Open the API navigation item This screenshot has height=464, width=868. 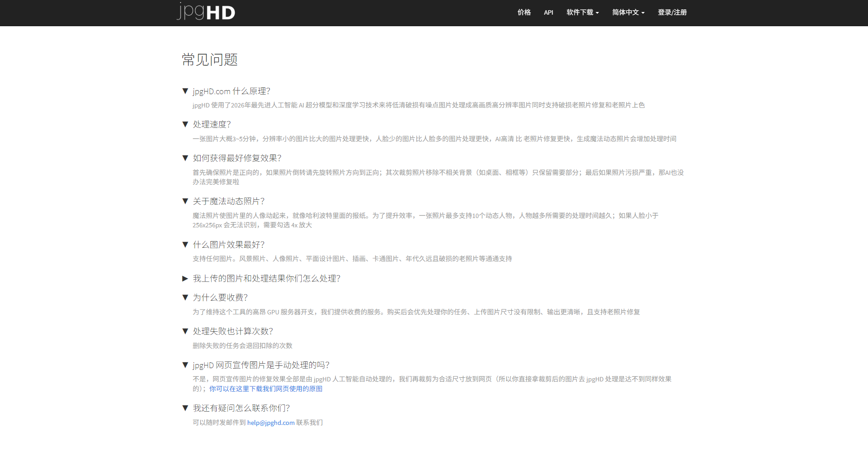coord(548,12)
